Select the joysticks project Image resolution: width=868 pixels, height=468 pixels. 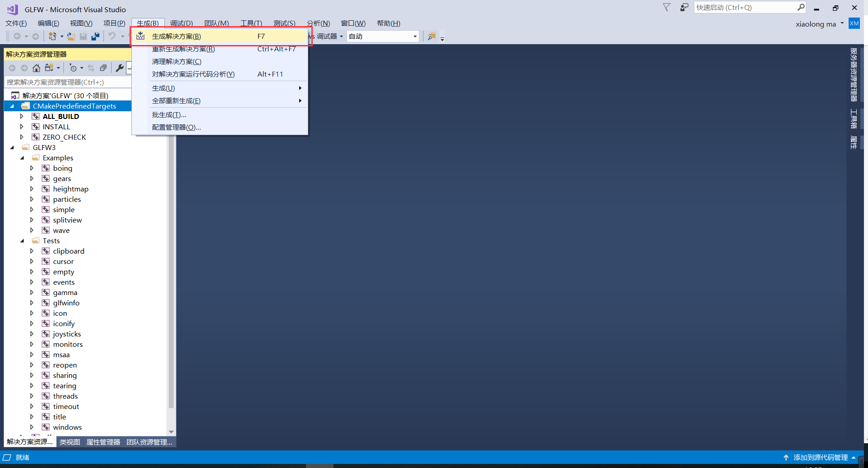67,334
